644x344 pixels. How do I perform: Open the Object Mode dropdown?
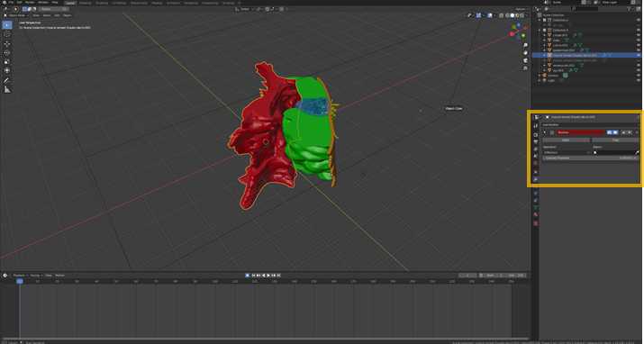coord(16,15)
